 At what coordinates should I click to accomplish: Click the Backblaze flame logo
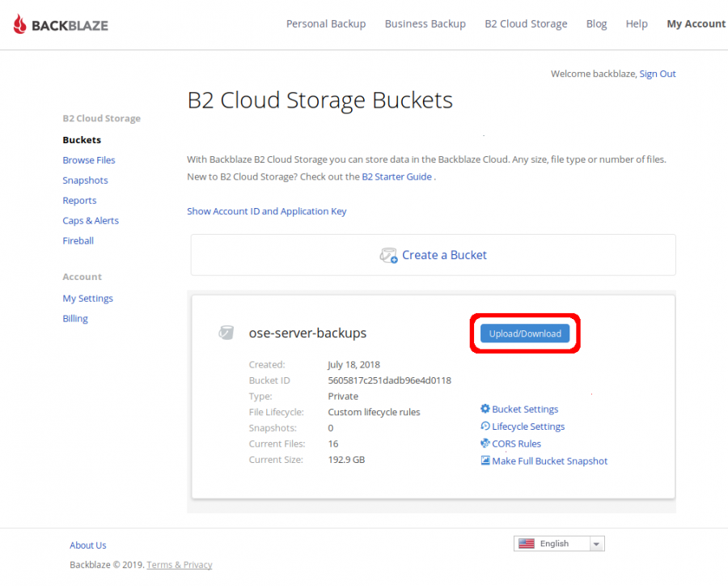click(x=20, y=24)
